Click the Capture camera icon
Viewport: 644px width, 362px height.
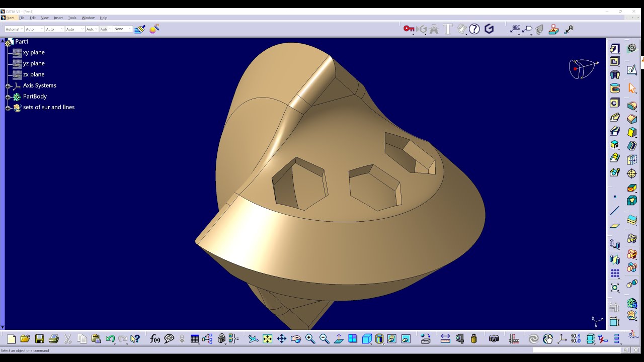tap(494, 339)
